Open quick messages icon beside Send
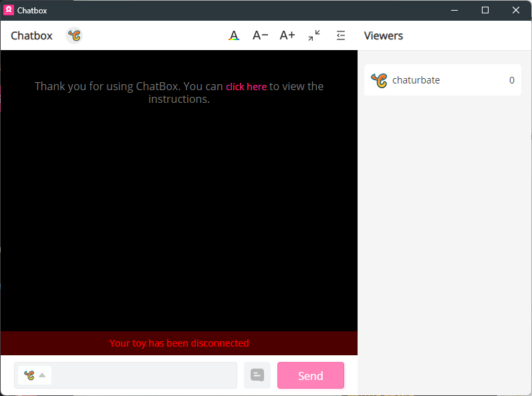The height and width of the screenshot is (396, 532). click(x=257, y=375)
